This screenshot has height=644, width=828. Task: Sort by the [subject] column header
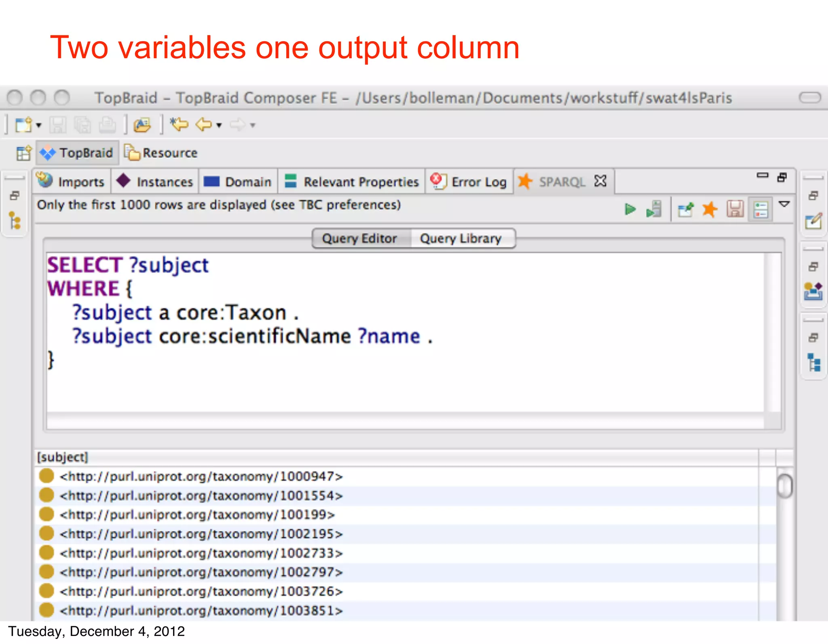click(x=397, y=457)
